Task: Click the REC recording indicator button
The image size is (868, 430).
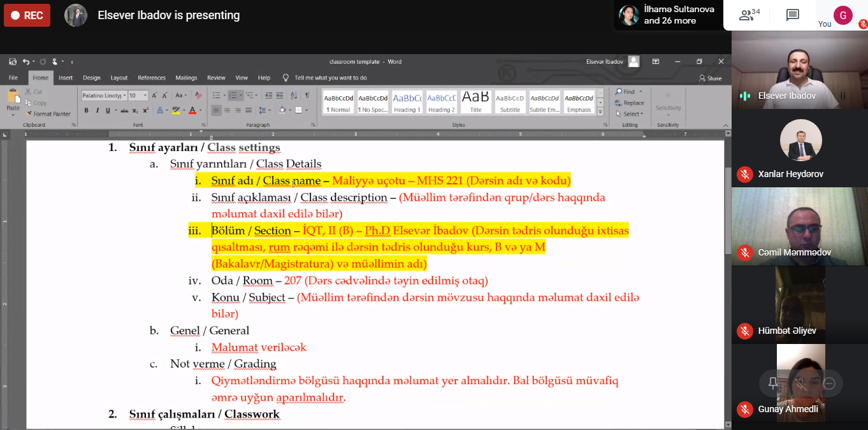Action: coord(27,15)
